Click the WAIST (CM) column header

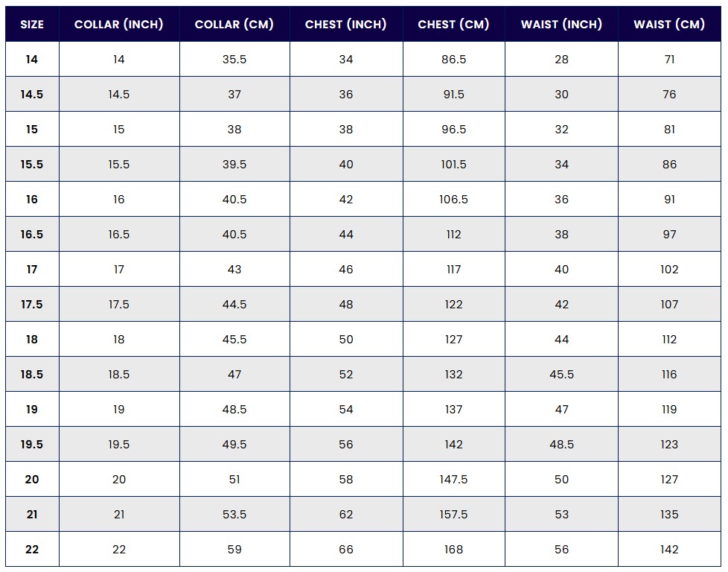point(669,24)
